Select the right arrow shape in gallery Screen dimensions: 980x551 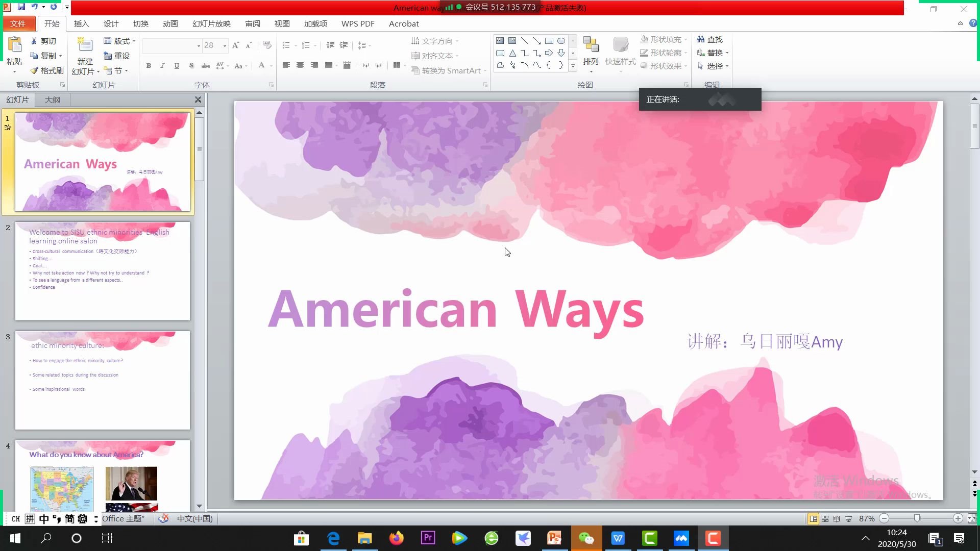coord(549,53)
